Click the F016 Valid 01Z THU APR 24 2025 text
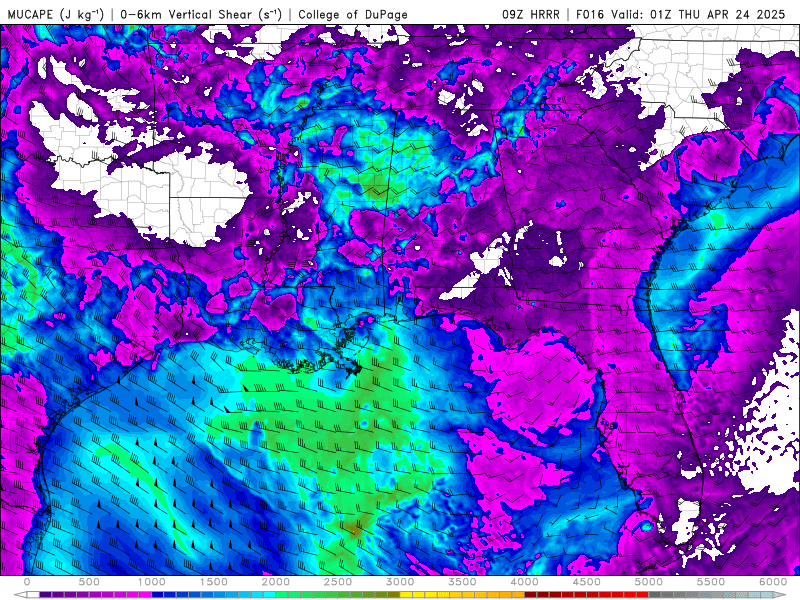This screenshot has height=600, width=800. click(x=680, y=14)
